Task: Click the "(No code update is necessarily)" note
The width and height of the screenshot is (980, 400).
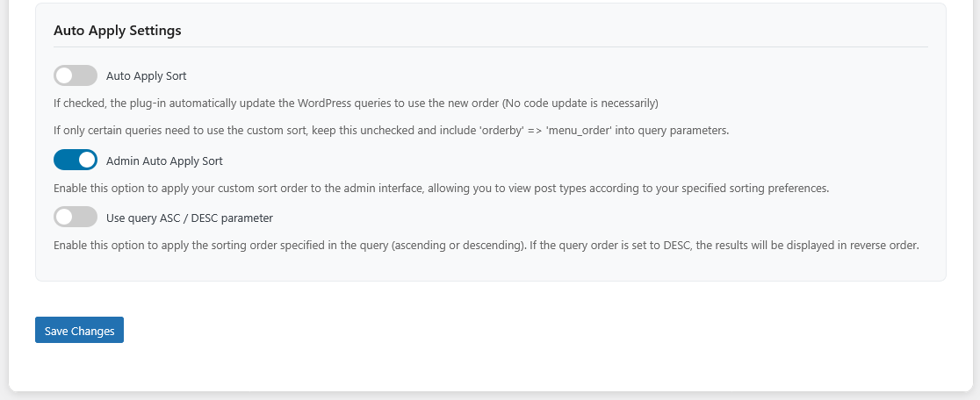Action: [580, 104]
